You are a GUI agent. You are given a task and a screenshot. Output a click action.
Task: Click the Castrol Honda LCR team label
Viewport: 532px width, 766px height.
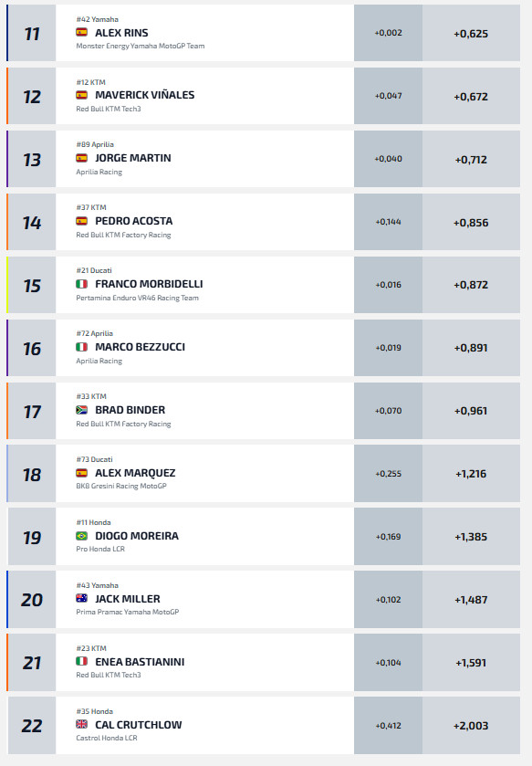tap(107, 739)
